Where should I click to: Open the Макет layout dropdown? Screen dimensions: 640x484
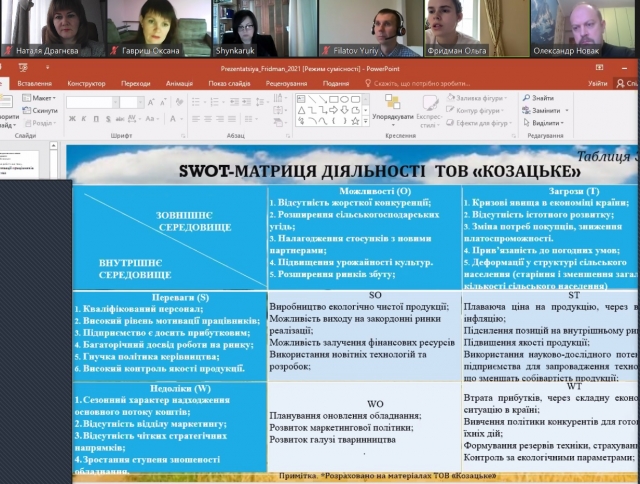[x=39, y=98]
